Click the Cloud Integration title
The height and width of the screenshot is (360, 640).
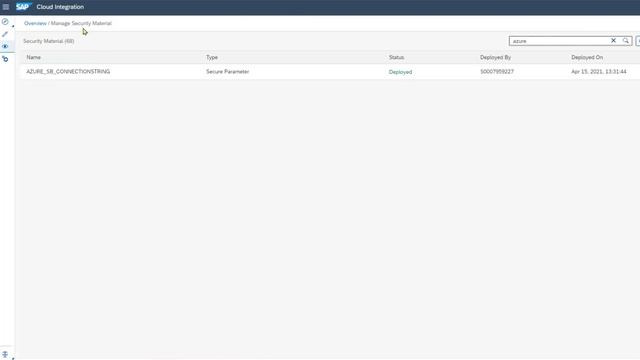(60, 7)
